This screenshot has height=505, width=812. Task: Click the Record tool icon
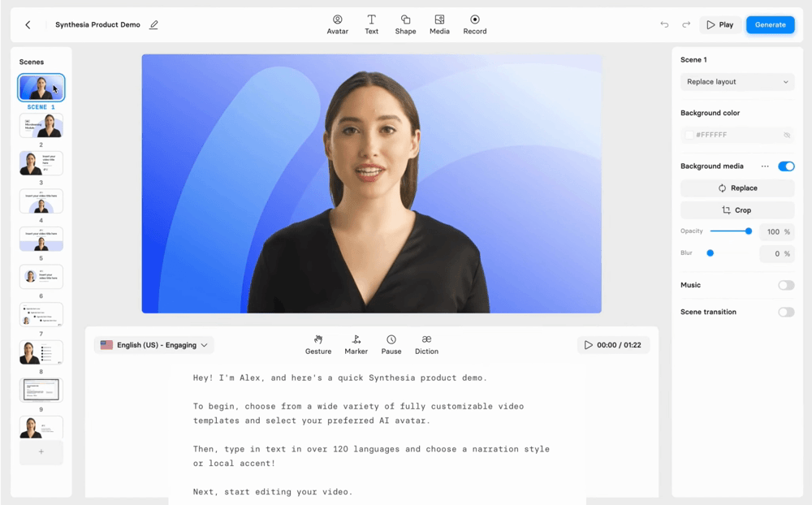pyautogui.click(x=475, y=19)
